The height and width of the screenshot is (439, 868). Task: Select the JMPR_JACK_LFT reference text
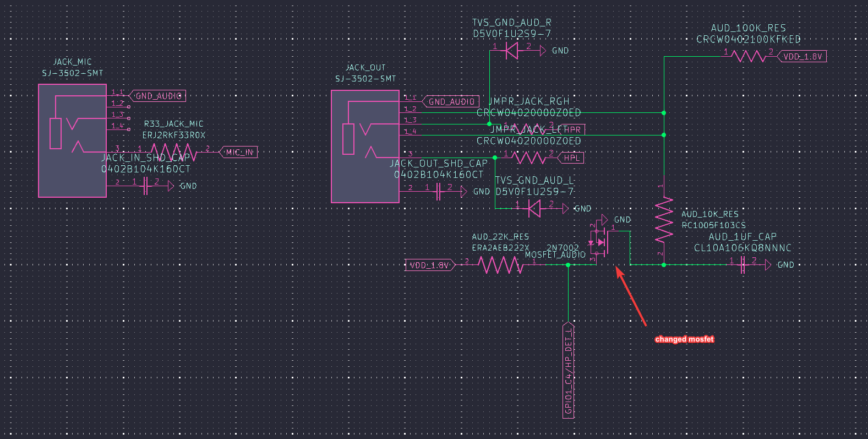[x=529, y=129]
